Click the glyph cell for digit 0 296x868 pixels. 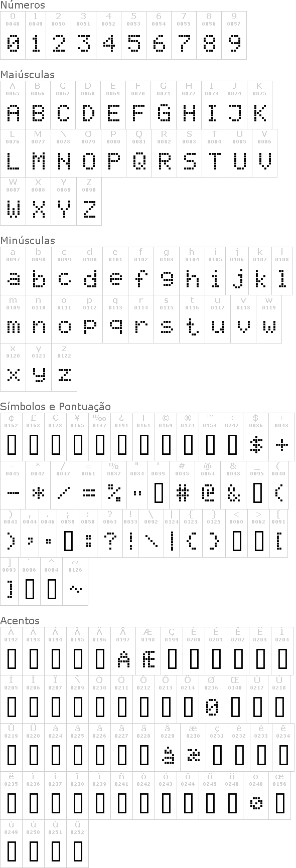click(x=11, y=35)
